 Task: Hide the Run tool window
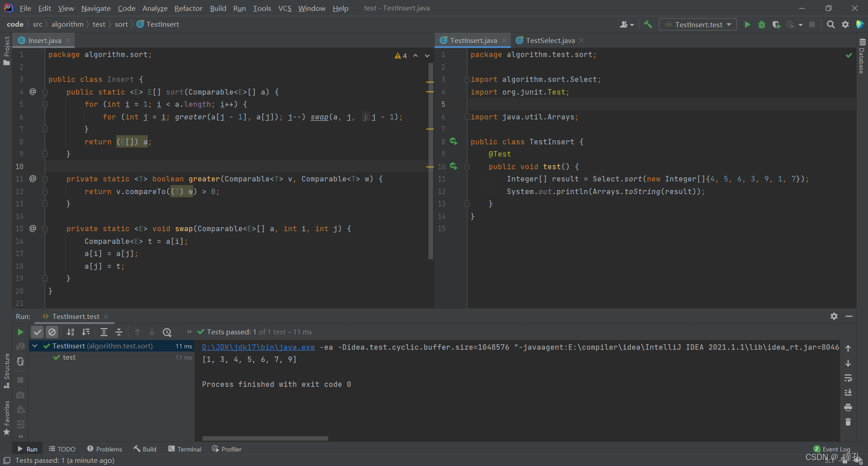point(849,316)
